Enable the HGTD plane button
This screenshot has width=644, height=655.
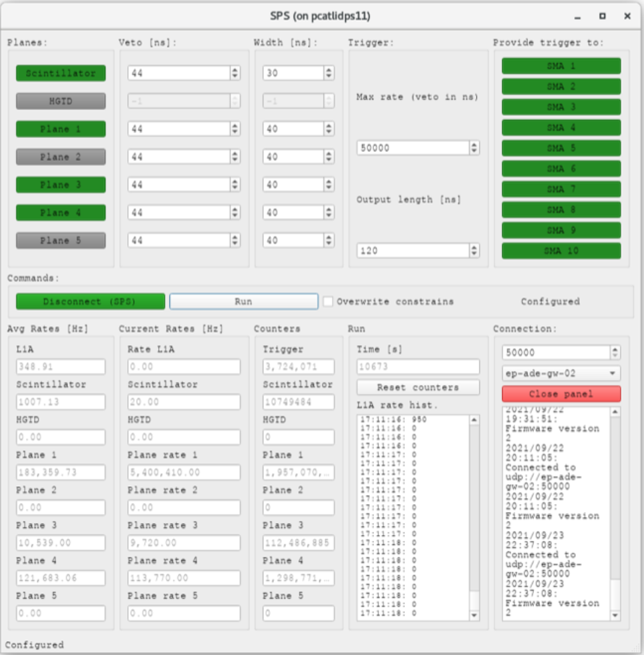(x=61, y=101)
